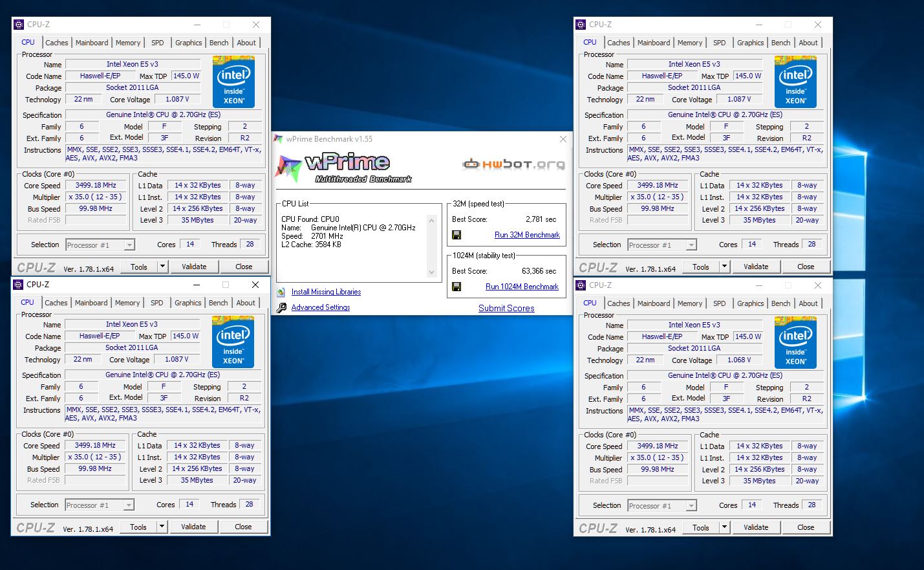The image size is (924, 570).
Task: Click the Tools button in upper-left CPU-Z
Action: (139, 267)
